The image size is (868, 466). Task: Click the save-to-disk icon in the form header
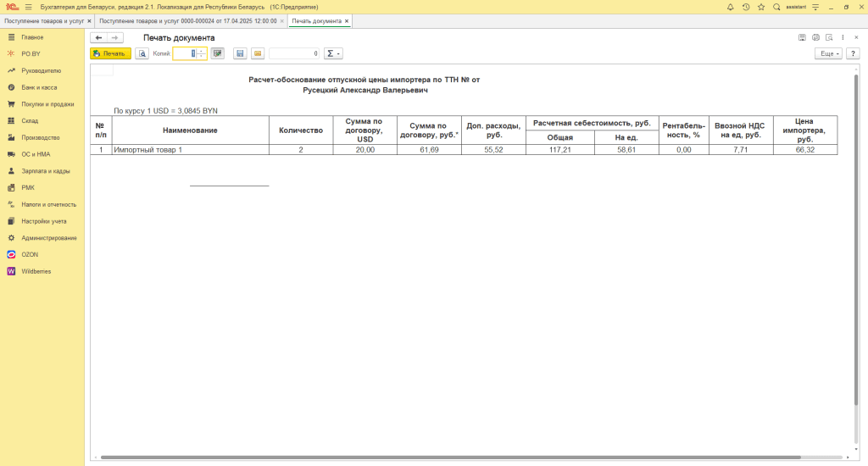[x=802, y=37]
